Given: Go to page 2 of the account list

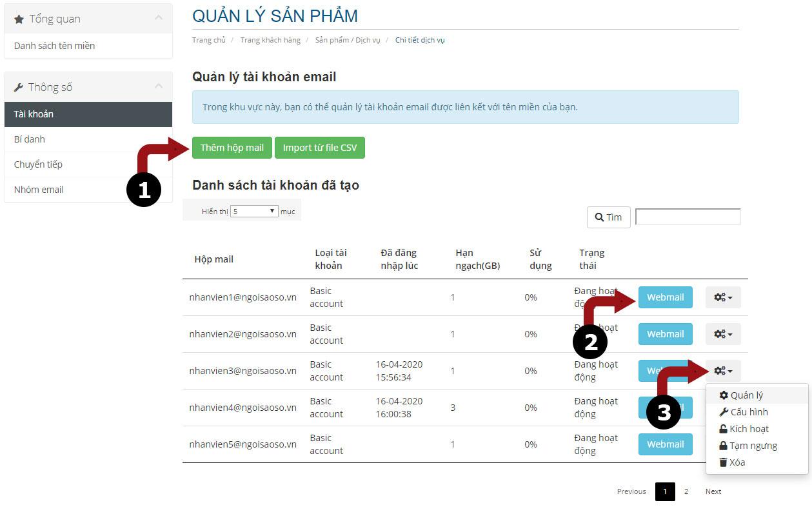Looking at the screenshot, I should pyautogui.click(x=686, y=491).
